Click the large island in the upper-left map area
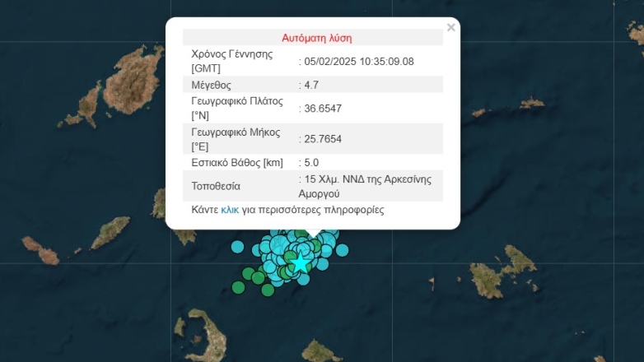 tap(133, 81)
